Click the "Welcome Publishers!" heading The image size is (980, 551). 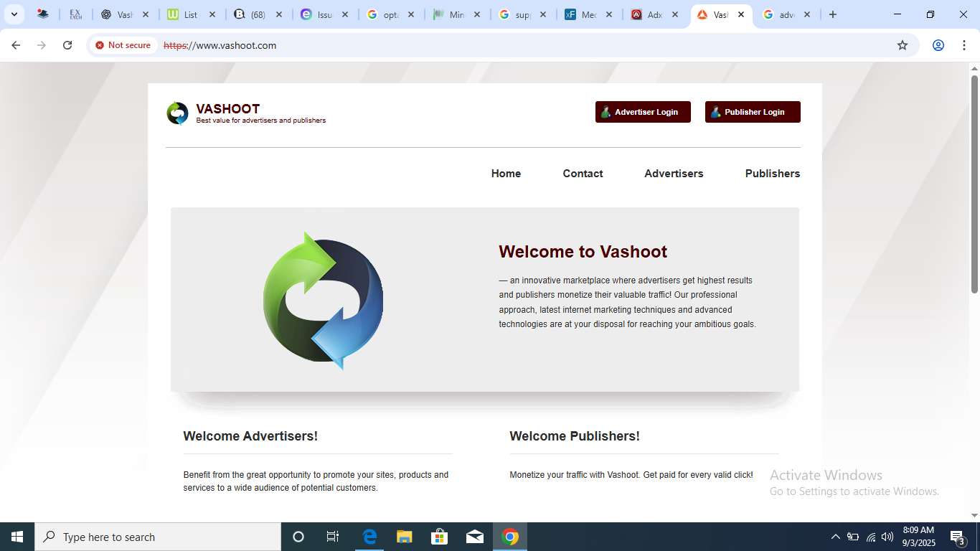point(575,436)
